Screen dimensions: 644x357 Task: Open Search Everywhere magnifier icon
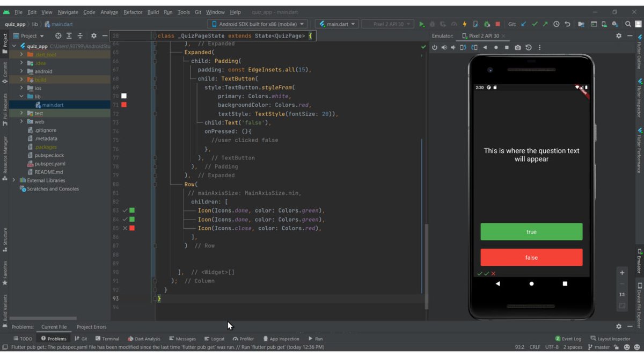coord(628,24)
